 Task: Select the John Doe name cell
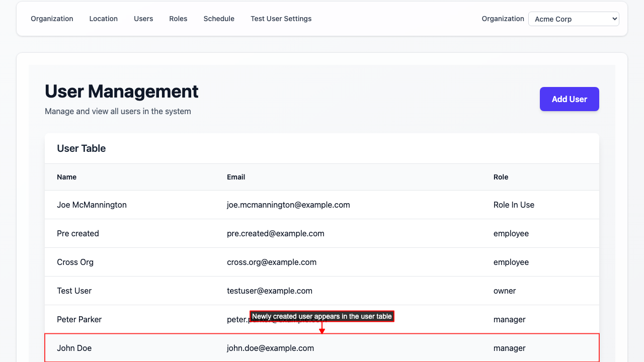pyautogui.click(x=74, y=348)
